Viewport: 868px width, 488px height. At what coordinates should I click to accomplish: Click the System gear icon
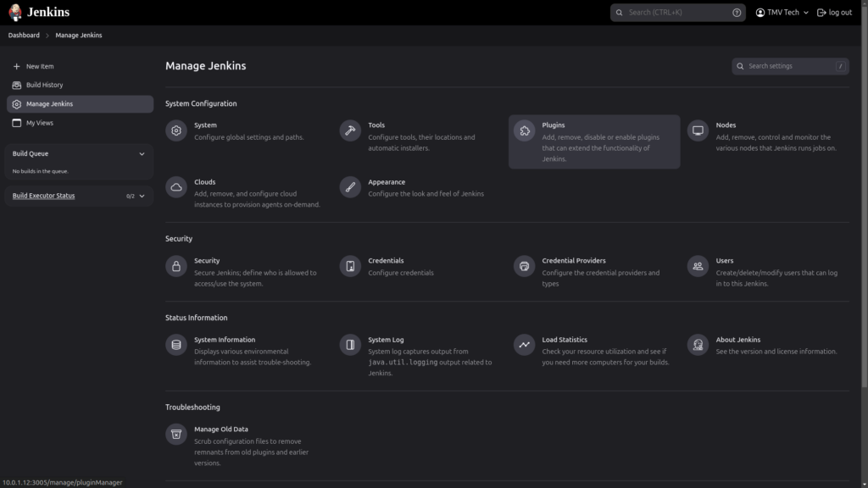click(176, 130)
